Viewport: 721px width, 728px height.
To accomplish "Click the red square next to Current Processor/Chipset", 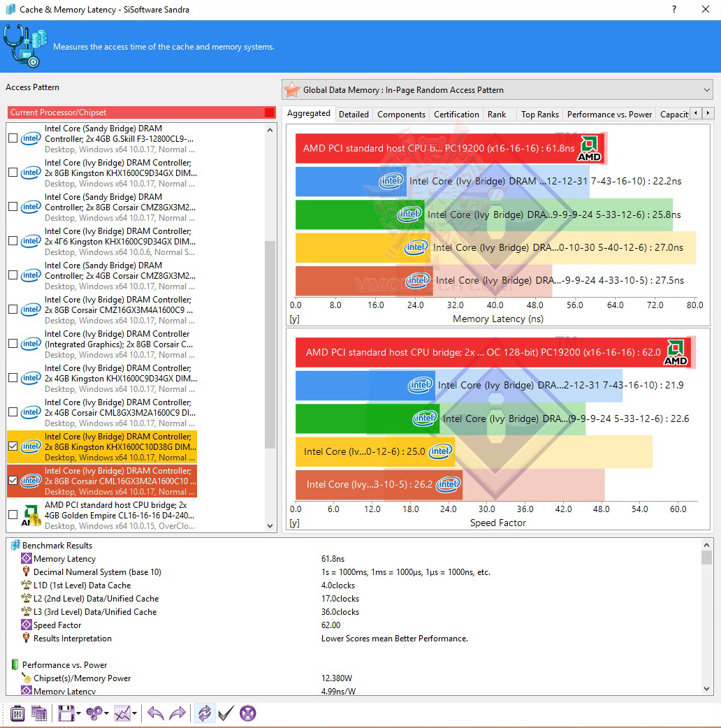I will pyautogui.click(x=269, y=112).
